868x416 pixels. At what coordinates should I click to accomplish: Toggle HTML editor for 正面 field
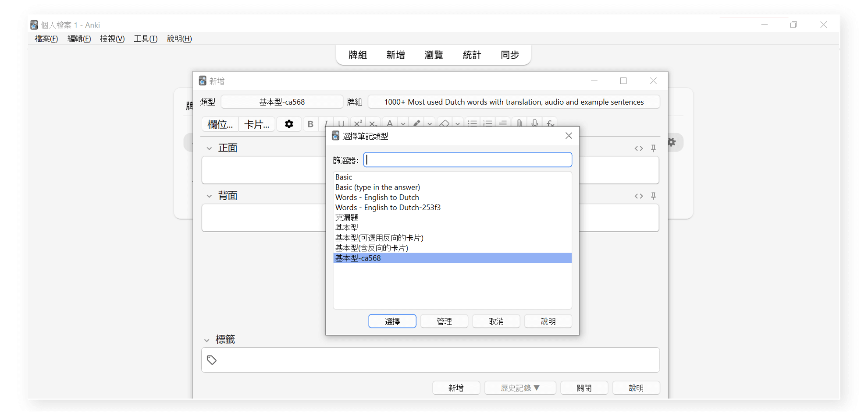pyautogui.click(x=638, y=148)
